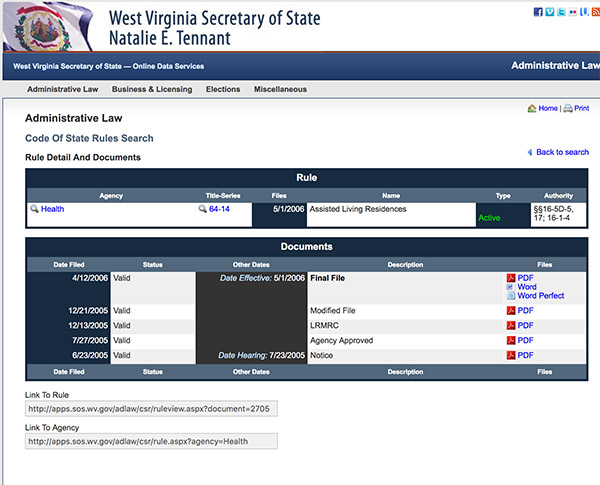Click the magnifier icon beside 64-14
Screen dimensions: 600x485
202,209
